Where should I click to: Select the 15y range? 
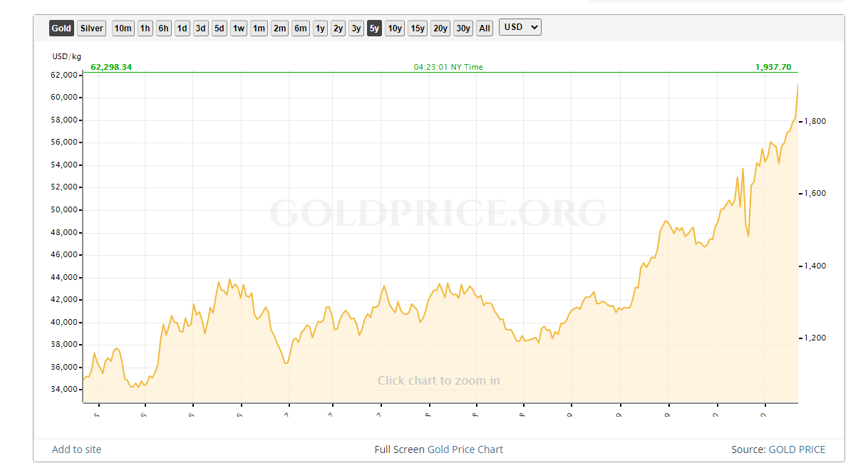pos(418,28)
